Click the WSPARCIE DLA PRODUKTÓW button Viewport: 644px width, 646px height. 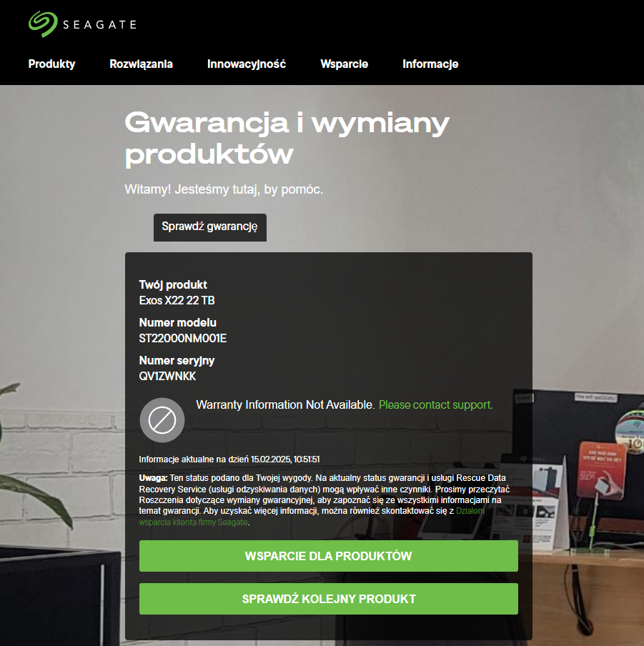point(328,556)
